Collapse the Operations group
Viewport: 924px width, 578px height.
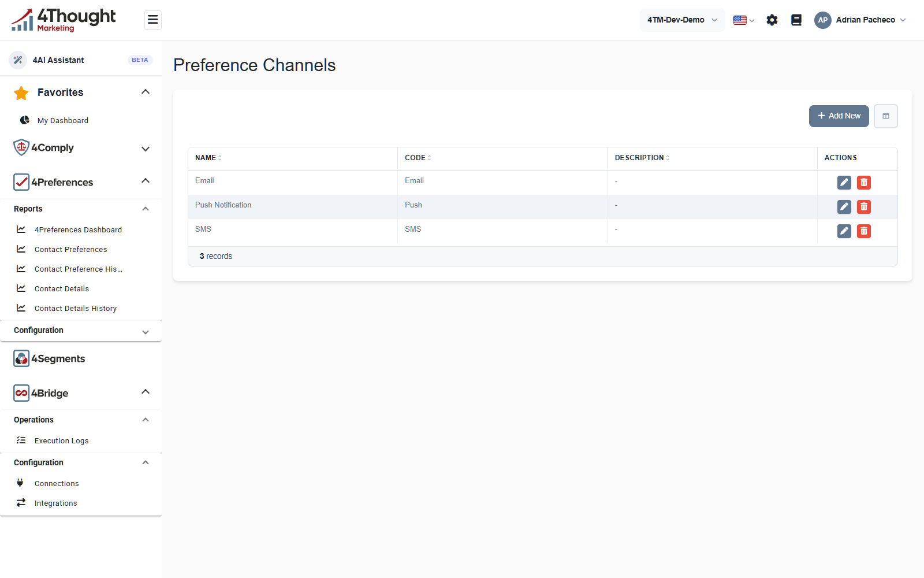(146, 420)
